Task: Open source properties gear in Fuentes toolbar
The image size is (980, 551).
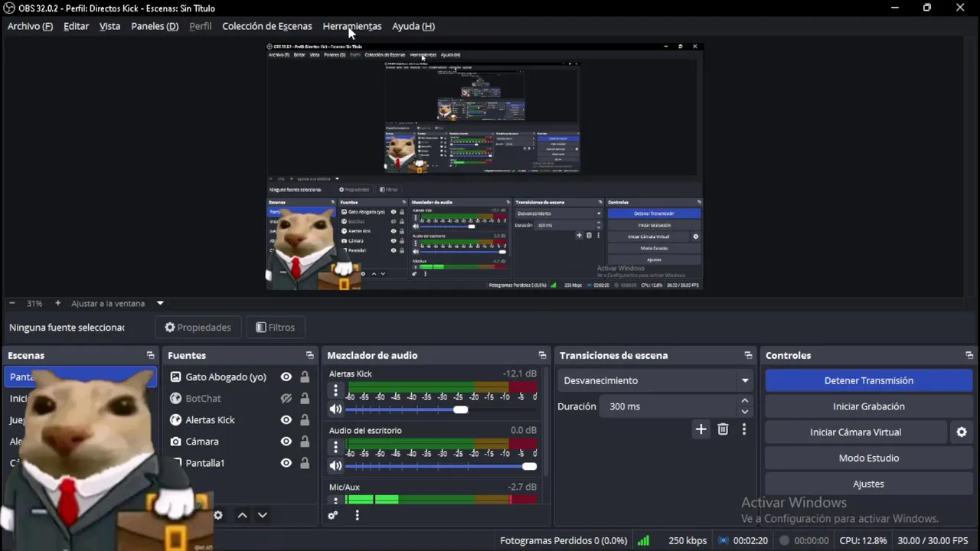Action: click(x=218, y=516)
